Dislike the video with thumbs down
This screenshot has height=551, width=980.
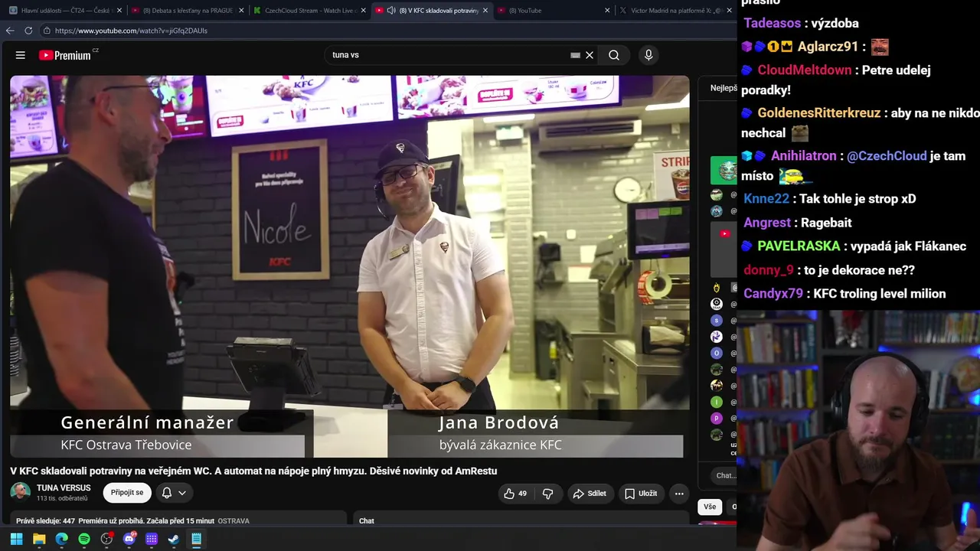547,494
